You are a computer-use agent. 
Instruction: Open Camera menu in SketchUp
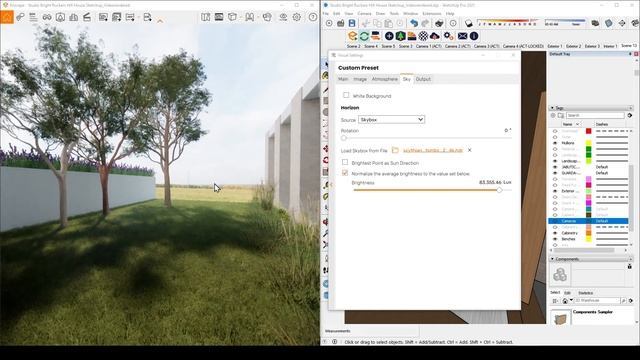364,13
